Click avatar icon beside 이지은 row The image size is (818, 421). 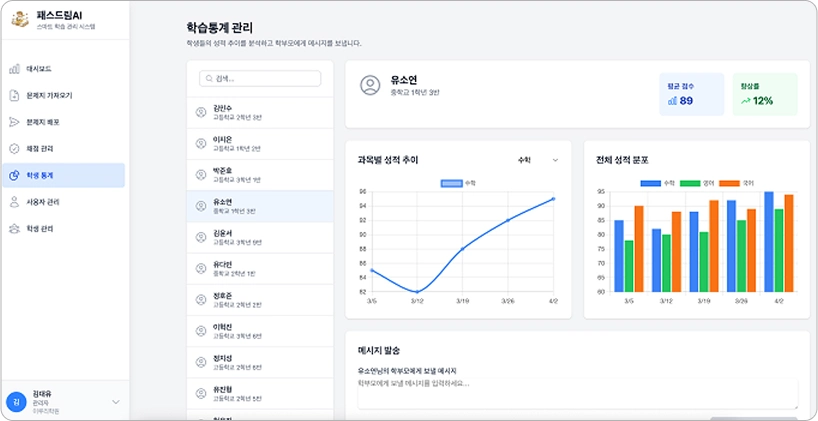[x=201, y=143]
